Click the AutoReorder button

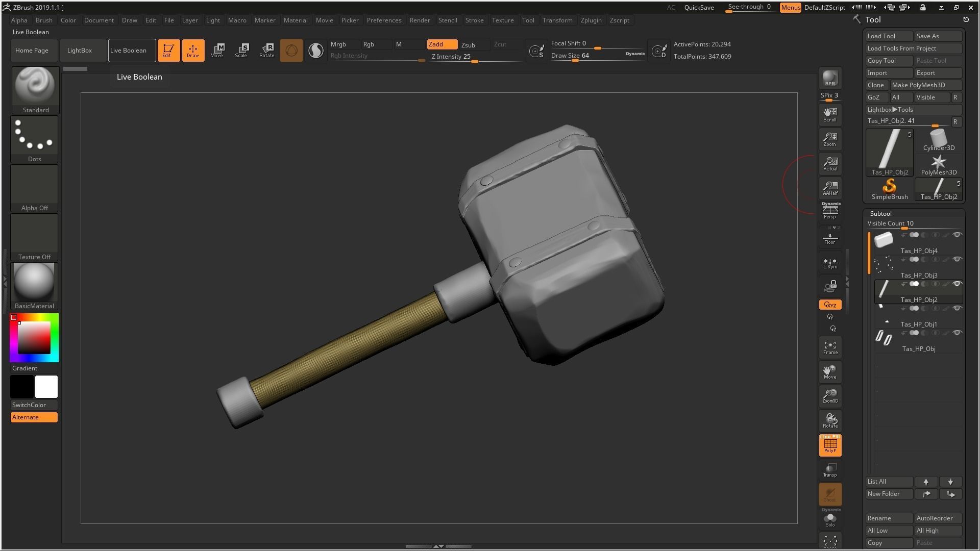(938, 518)
